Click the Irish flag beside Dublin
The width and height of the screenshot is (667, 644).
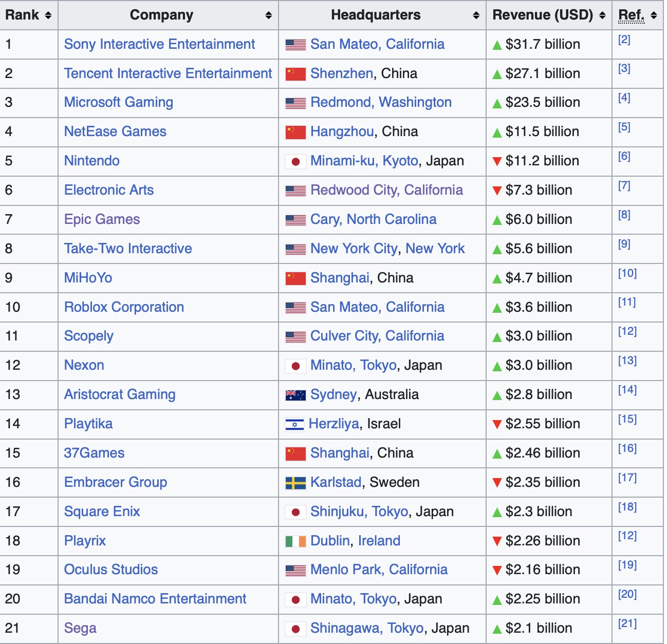295,541
